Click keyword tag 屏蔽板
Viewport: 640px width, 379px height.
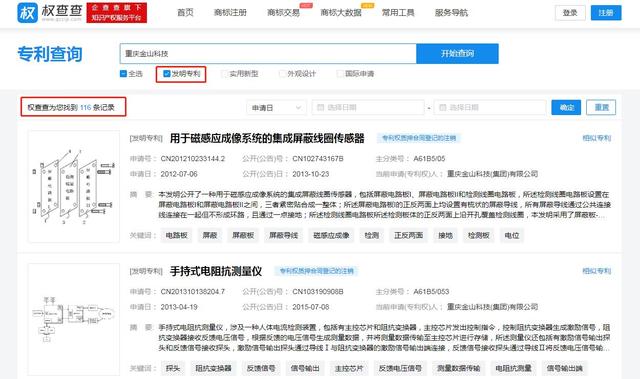pyautogui.click(x=243, y=235)
